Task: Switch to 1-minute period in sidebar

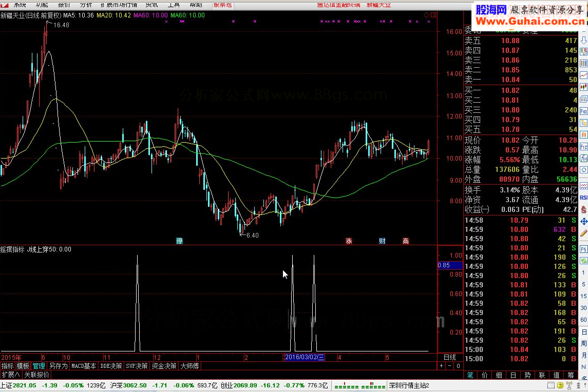Action: click(584, 272)
